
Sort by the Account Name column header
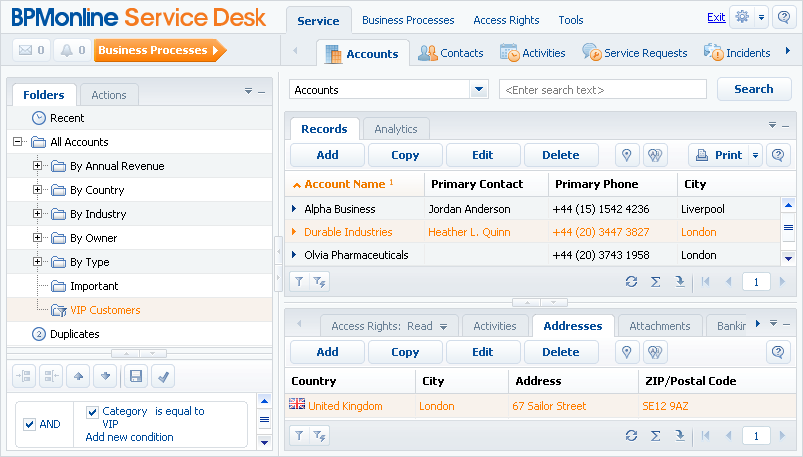click(x=354, y=184)
